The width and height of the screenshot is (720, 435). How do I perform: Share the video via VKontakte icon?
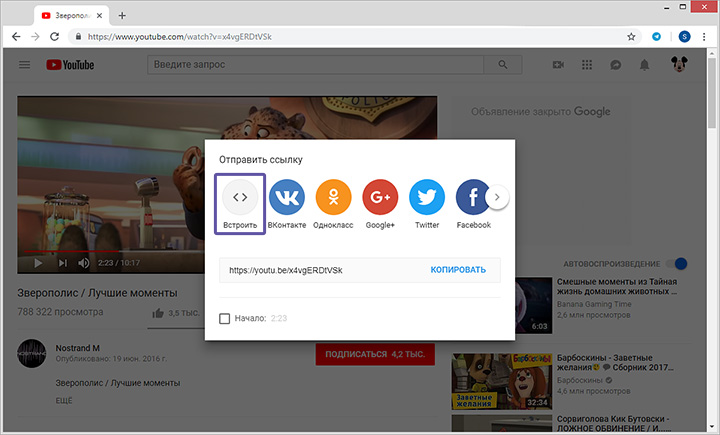point(287,197)
